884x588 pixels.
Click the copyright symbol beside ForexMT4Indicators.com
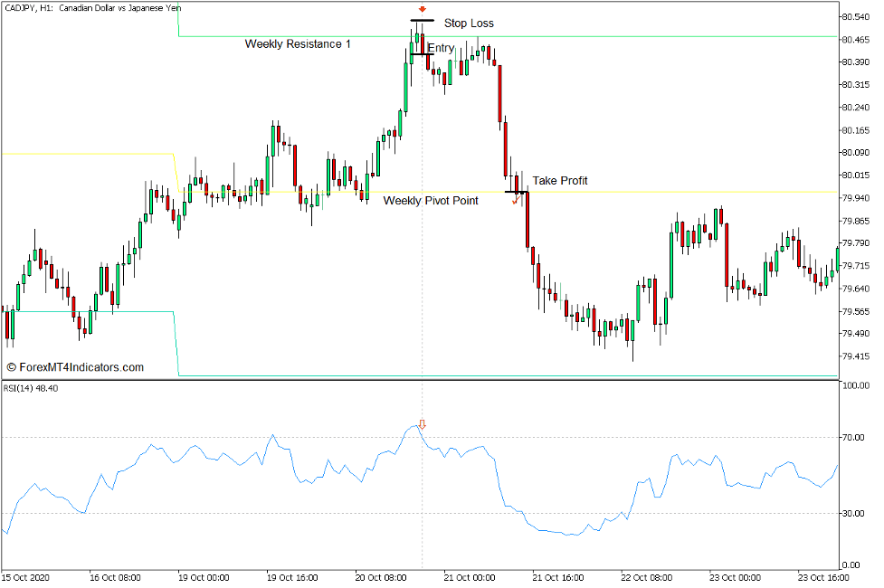tap(9, 367)
